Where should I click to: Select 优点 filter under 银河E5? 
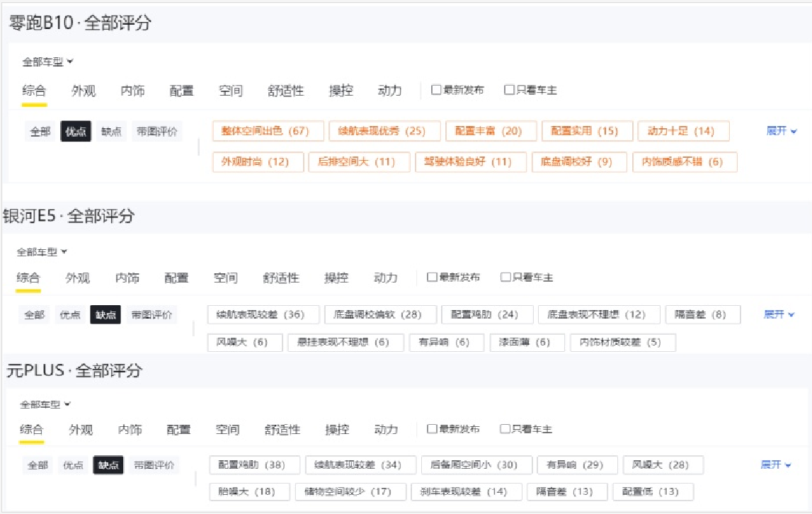pos(70,315)
